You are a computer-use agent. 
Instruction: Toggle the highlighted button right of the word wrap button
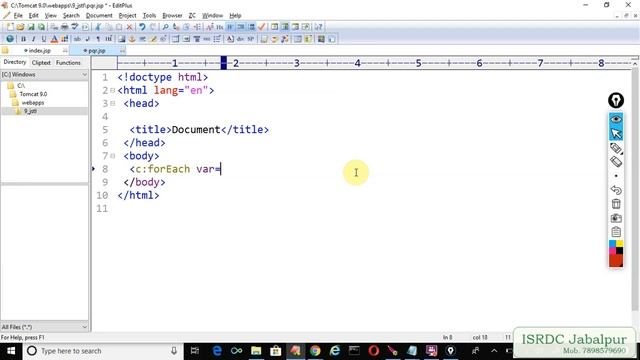click(x=241, y=27)
